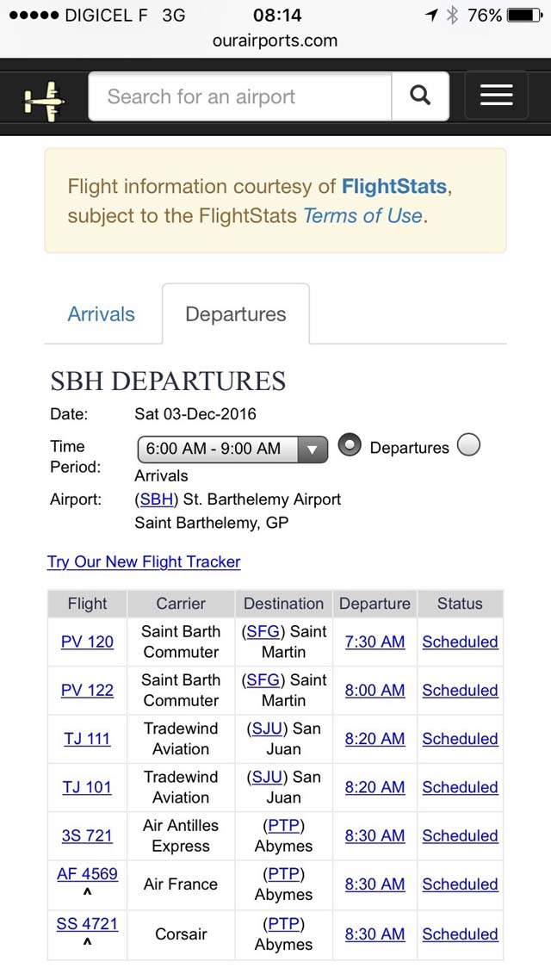Open flight AF 4569 link
The image size is (551, 980).
pyautogui.click(x=88, y=873)
